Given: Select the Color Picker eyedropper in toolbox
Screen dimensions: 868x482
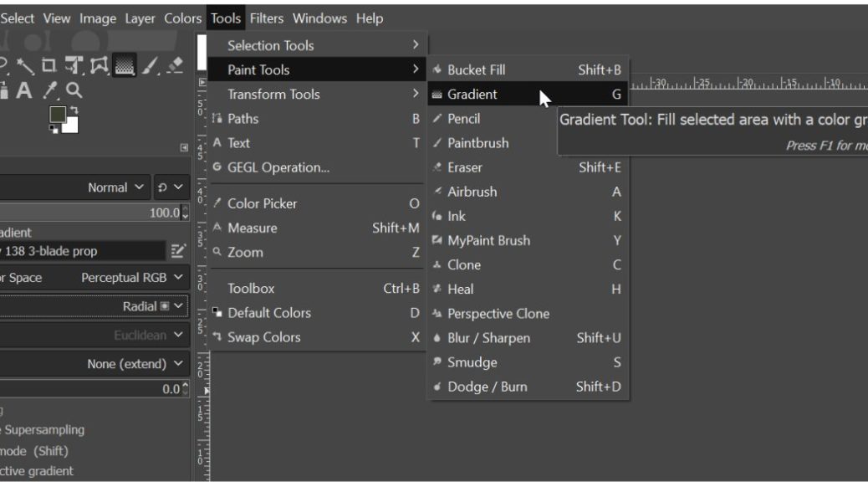Looking at the screenshot, I should (51, 90).
